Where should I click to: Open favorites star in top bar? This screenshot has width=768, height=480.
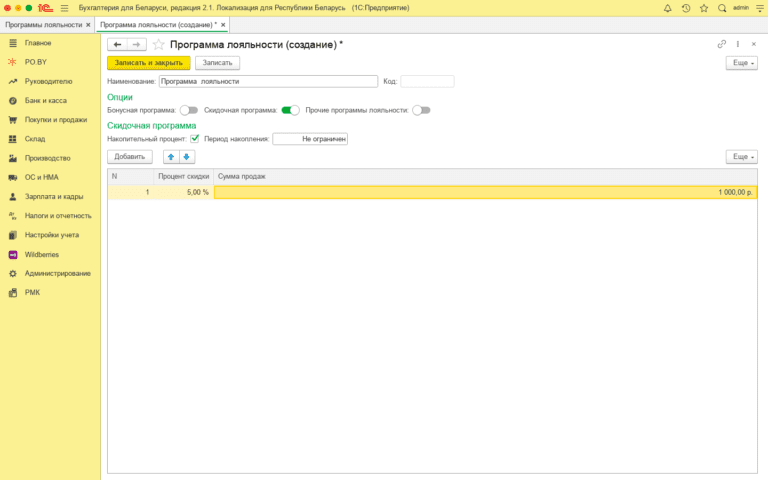click(704, 8)
